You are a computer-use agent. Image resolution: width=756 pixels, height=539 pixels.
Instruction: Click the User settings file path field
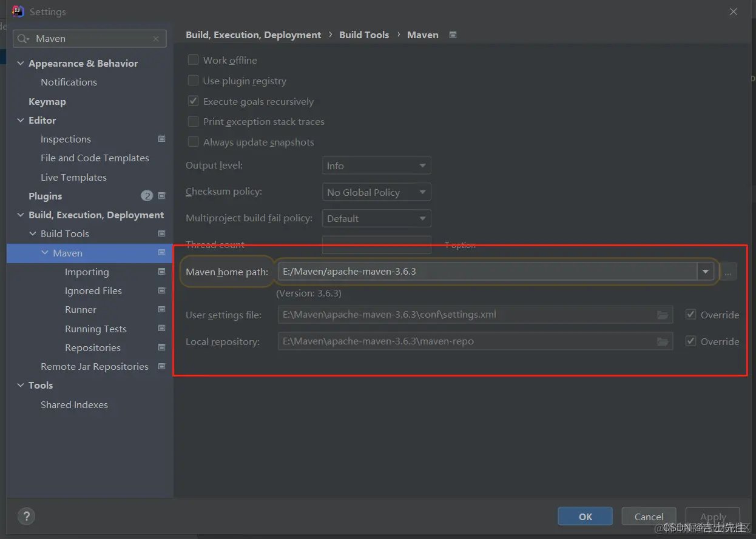[475, 315]
